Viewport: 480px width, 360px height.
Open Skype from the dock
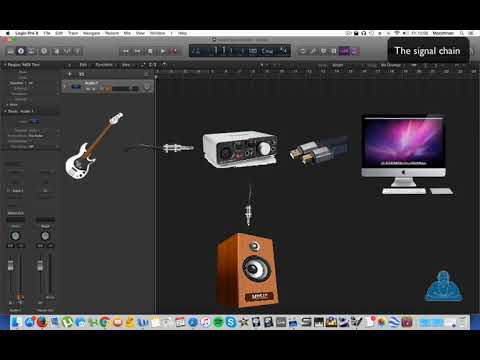click(x=230, y=322)
